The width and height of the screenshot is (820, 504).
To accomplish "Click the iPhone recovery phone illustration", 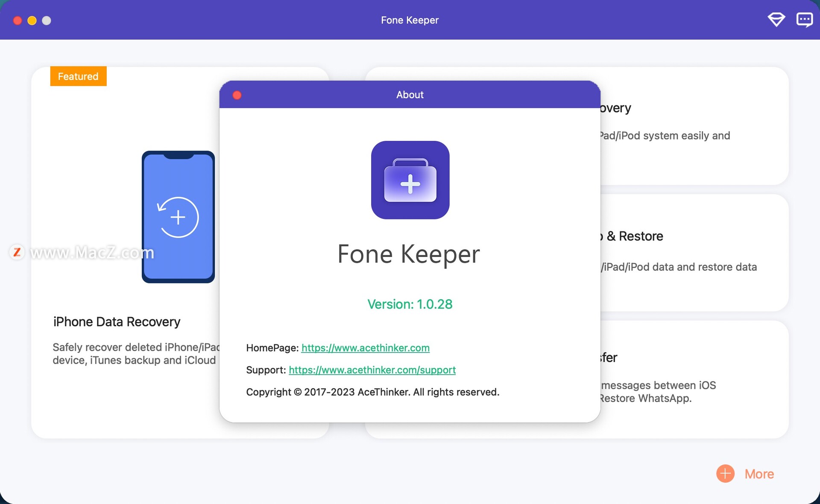I will tap(178, 217).
